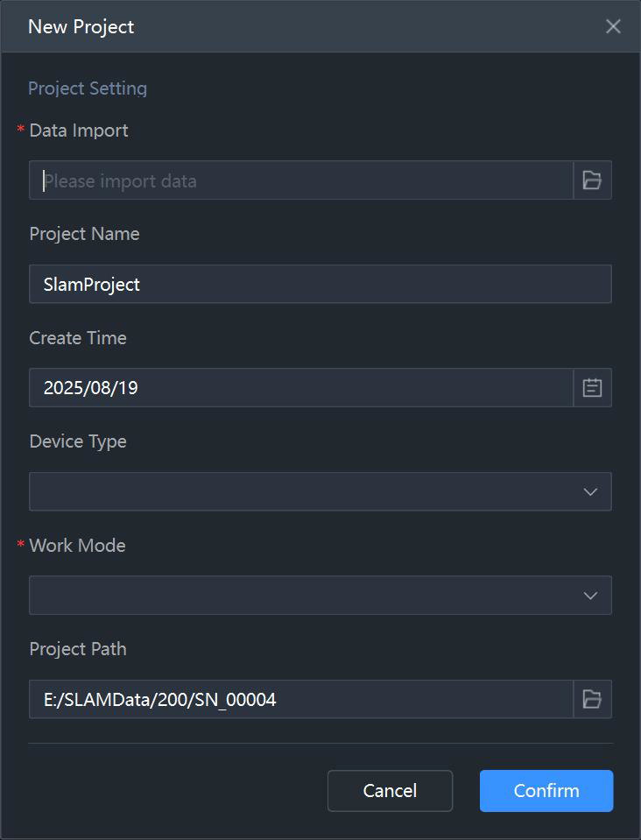Viewport: 641px width, 840px height.
Task: Close the New Project dialog
Action: [613, 26]
